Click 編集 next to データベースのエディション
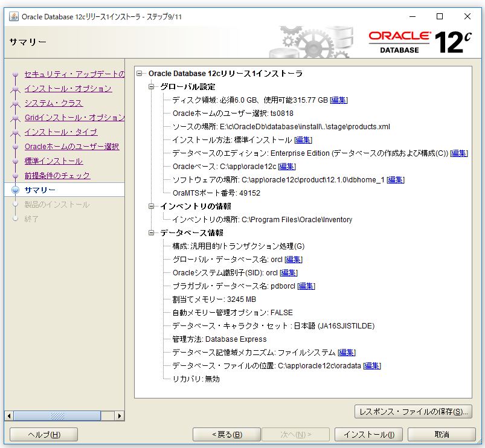Viewport: 485px width, 448px height. click(459, 153)
